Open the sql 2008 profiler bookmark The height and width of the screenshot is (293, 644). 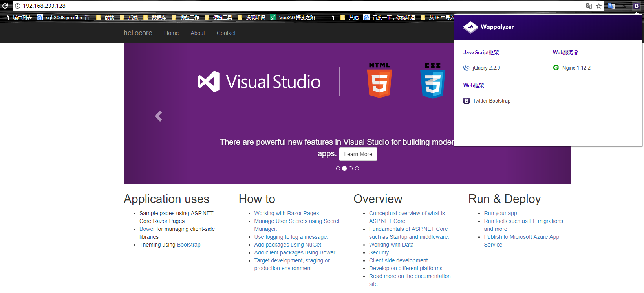point(63,17)
